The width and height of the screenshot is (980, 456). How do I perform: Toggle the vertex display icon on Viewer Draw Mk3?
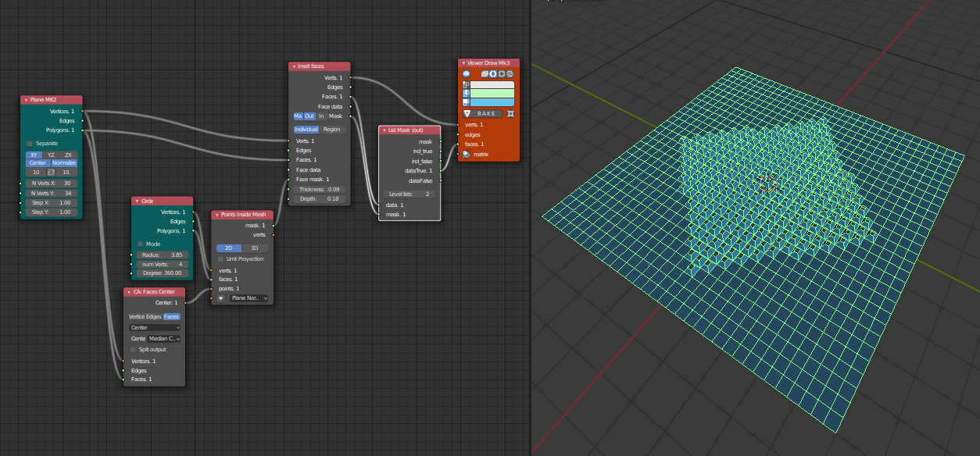[x=493, y=74]
